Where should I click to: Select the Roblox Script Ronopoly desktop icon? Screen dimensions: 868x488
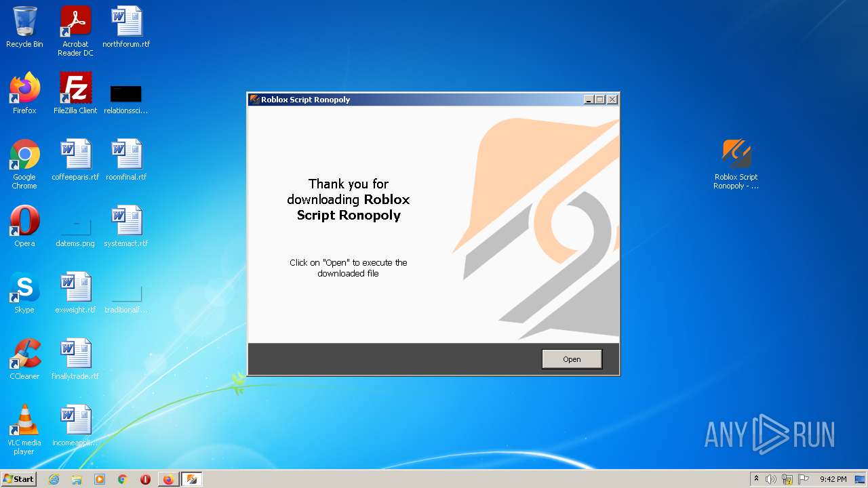pyautogui.click(x=736, y=165)
